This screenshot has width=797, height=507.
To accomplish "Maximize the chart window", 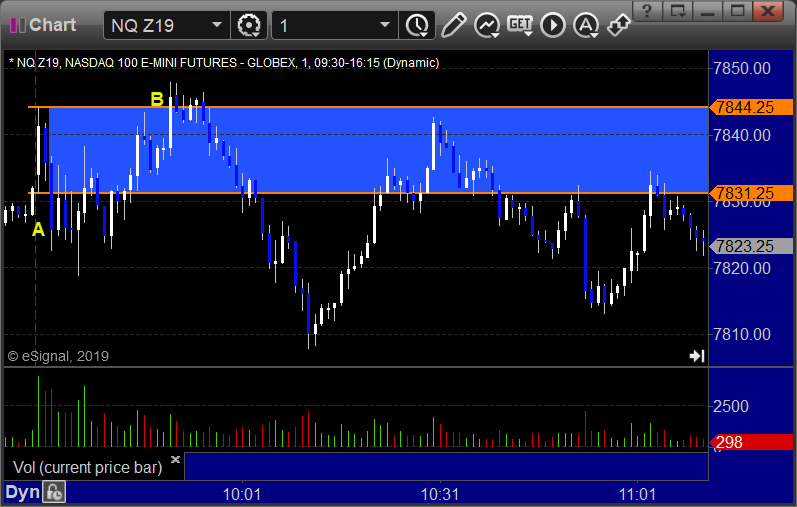I will click(738, 11).
